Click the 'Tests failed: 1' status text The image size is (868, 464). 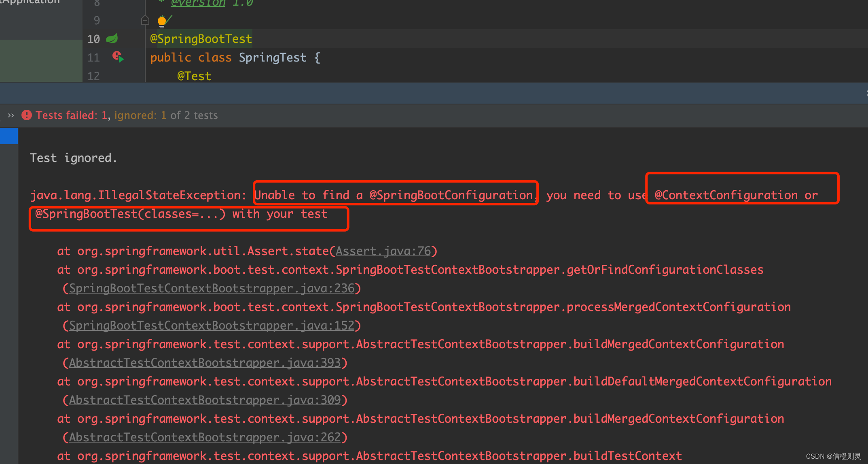[x=71, y=115]
